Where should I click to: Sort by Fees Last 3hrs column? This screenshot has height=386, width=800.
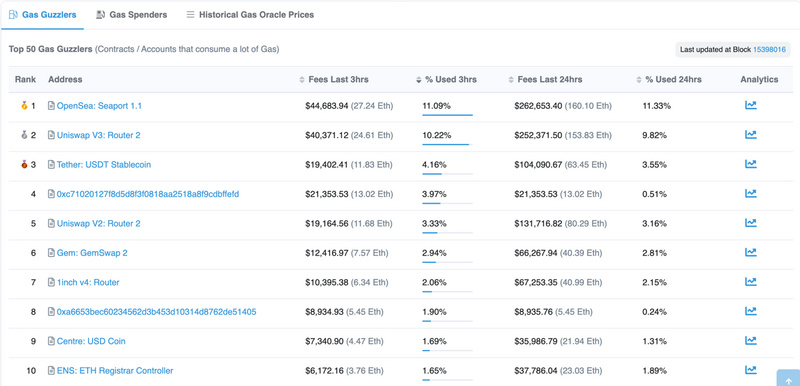[x=334, y=80]
